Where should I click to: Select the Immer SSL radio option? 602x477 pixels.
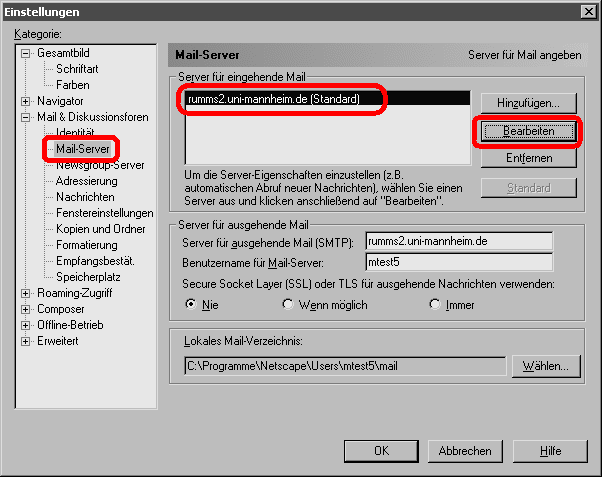coord(434,304)
